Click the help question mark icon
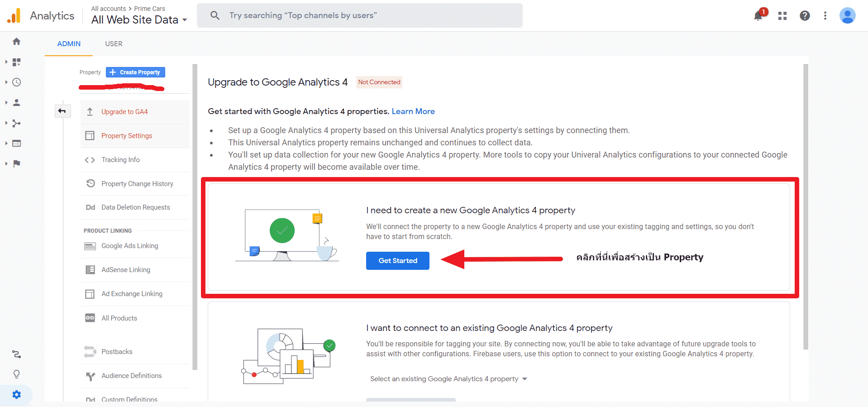This screenshot has width=868, height=407. pyautogui.click(x=805, y=16)
